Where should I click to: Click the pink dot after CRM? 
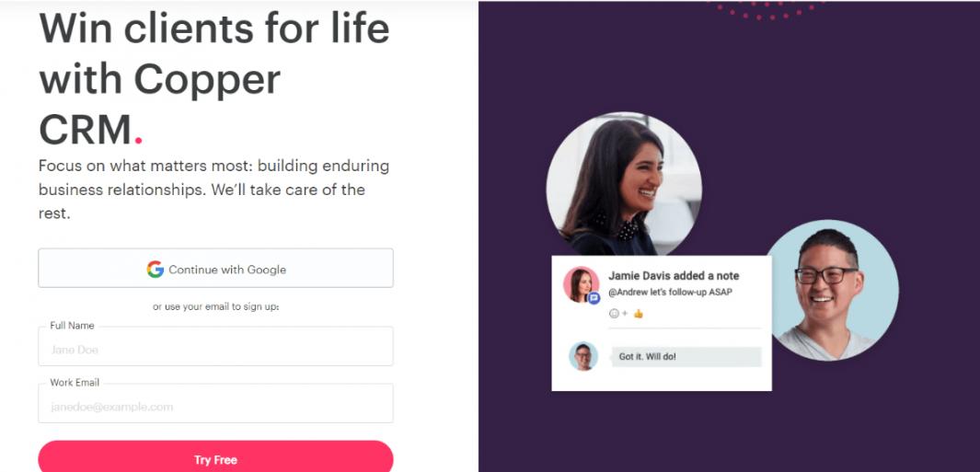coord(138,140)
